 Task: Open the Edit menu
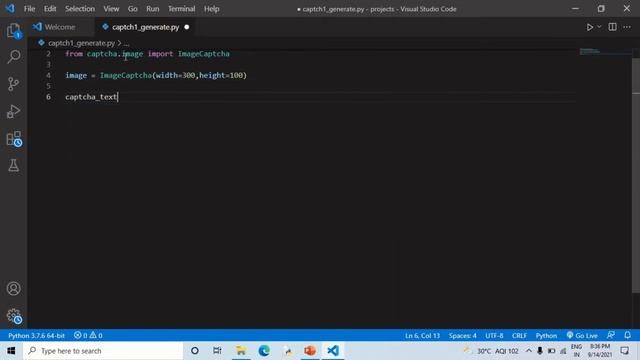coord(50,9)
